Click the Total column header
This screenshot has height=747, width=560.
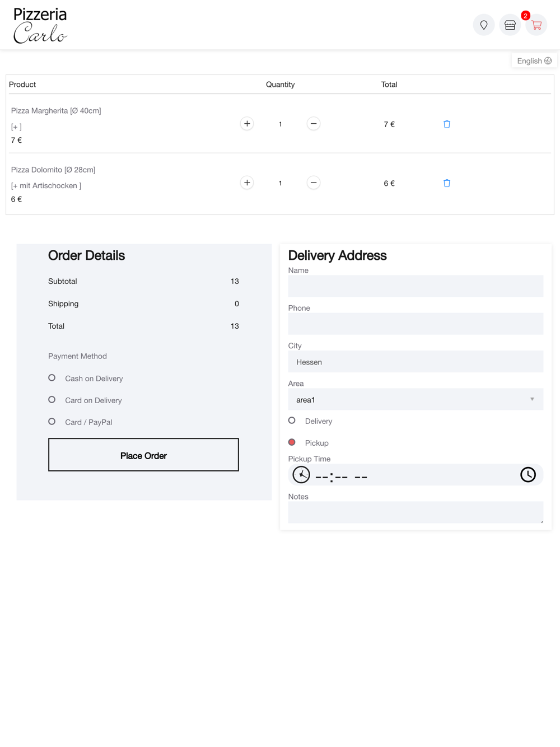(389, 85)
